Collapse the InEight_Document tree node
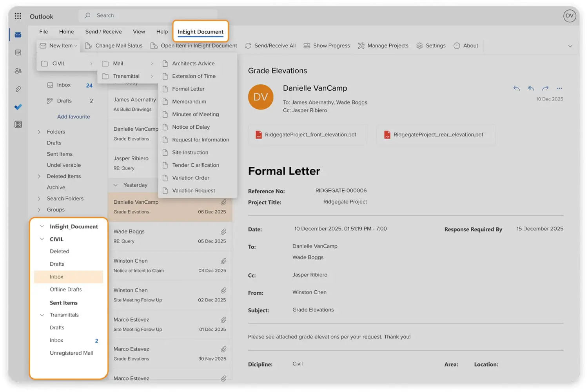Screen dimensions: 588x392 [42, 226]
